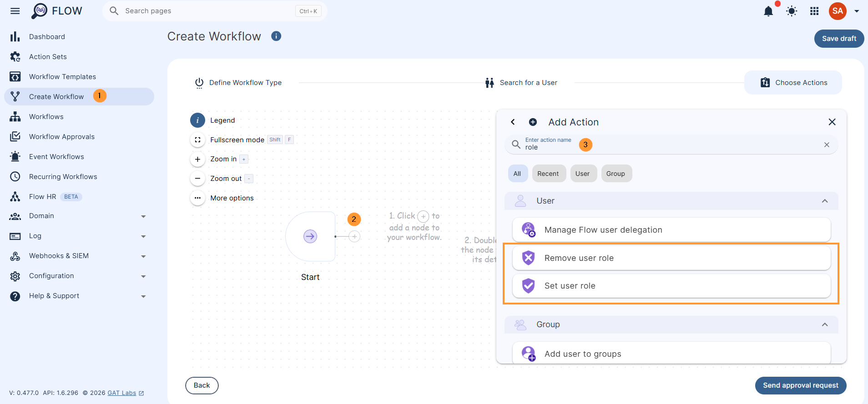Go to Define Workflow Type step
The width and height of the screenshot is (868, 404).
point(238,83)
